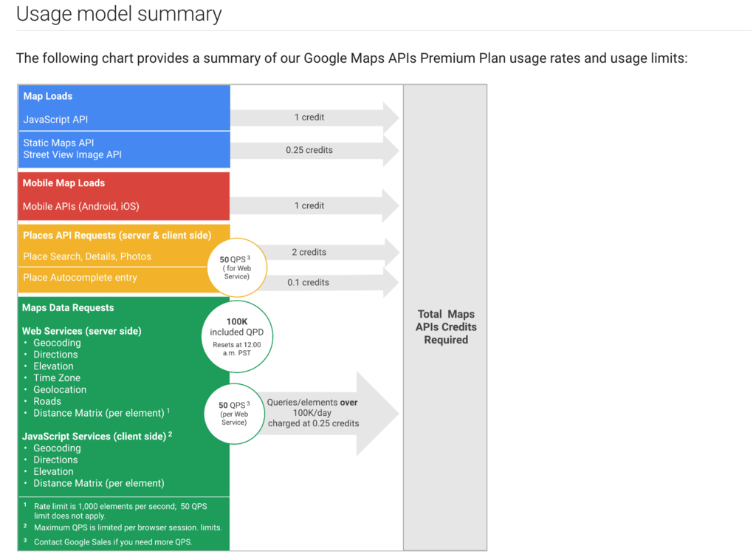Click the '0.25 credits' arrow label
This screenshot has height=557, width=756.
(309, 150)
